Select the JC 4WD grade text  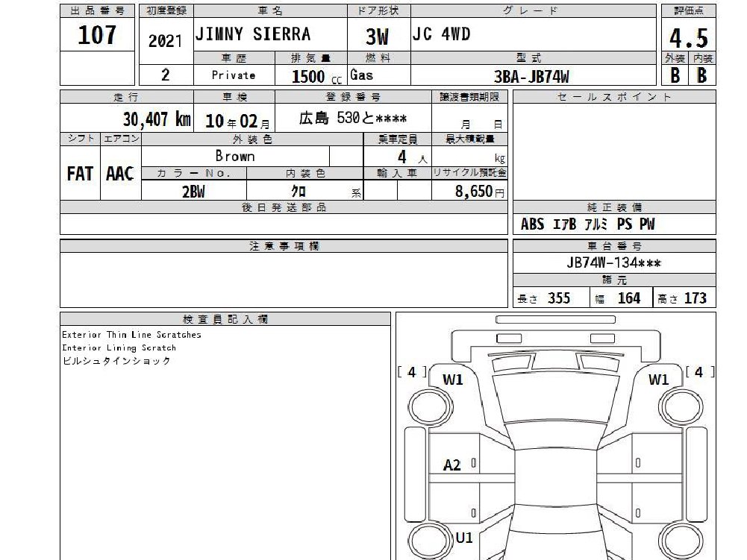441,34
